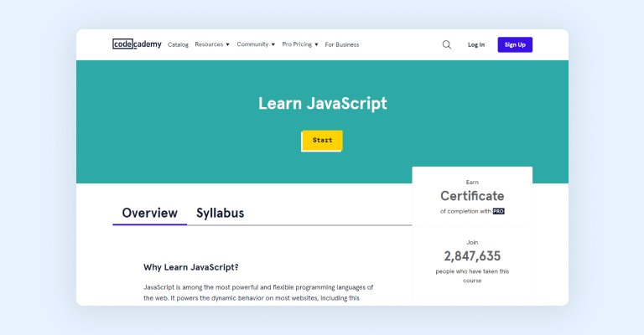Click the Why Learn JavaScript? heading

191,267
